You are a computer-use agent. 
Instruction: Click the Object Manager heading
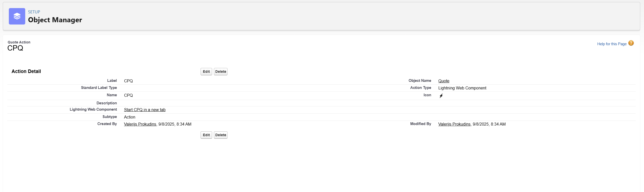pyautogui.click(x=55, y=20)
